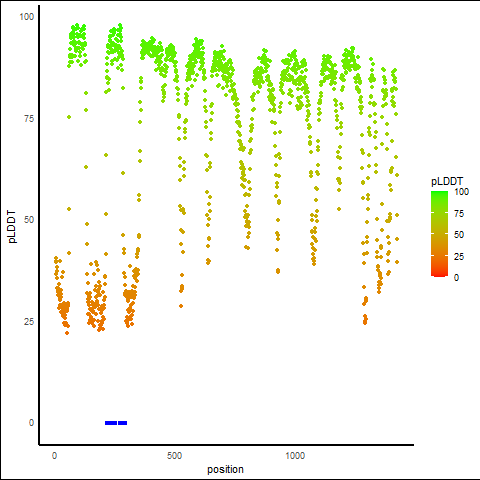Click the y-axis tick label 75
This screenshot has height=480, width=480.
(x=29, y=119)
